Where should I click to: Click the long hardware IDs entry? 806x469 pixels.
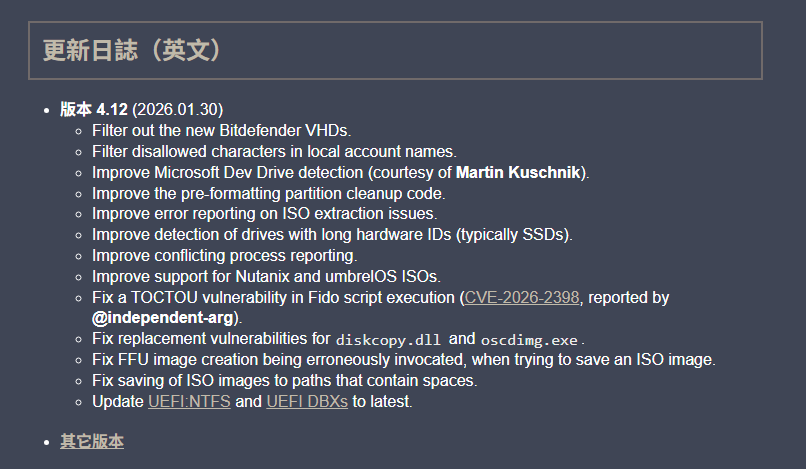(332, 235)
